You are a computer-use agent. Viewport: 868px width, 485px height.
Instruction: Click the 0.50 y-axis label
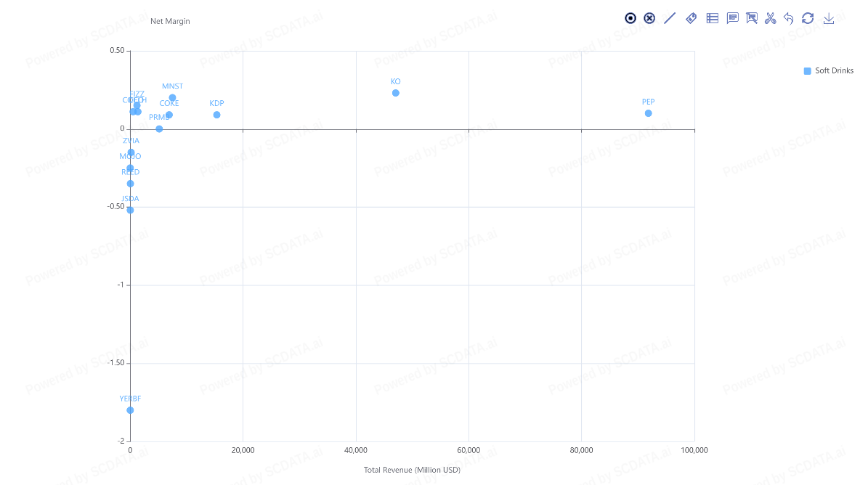point(117,50)
